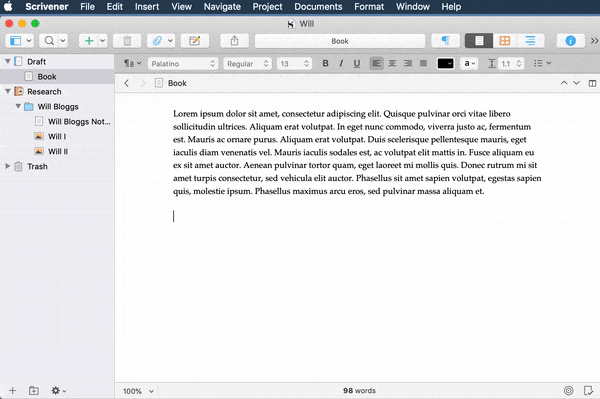Align text left
The height and width of the screenshot is (399, 600).
coord(377,63)
